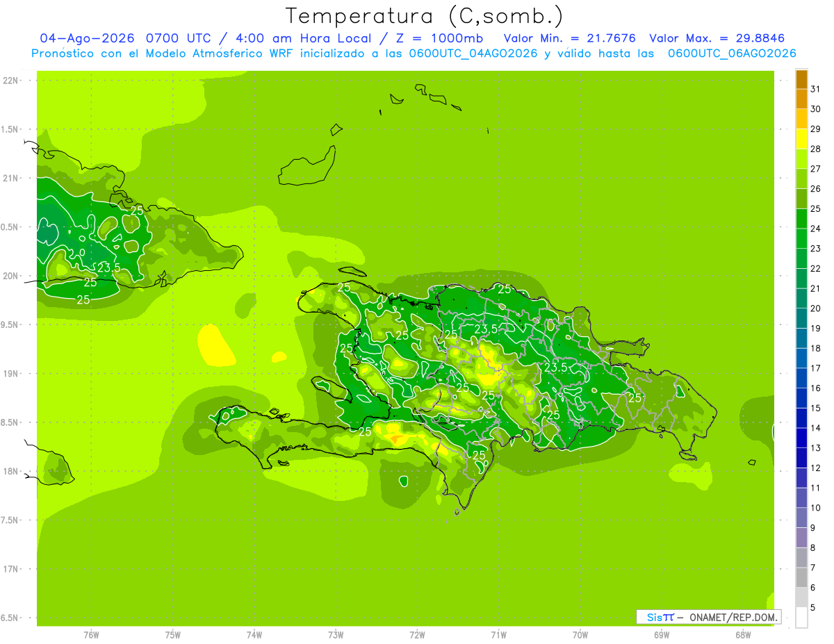This screenshot has height=644, width=834.
Task: Click the 72W longitude axis label
Action: [x=417, y=634]
